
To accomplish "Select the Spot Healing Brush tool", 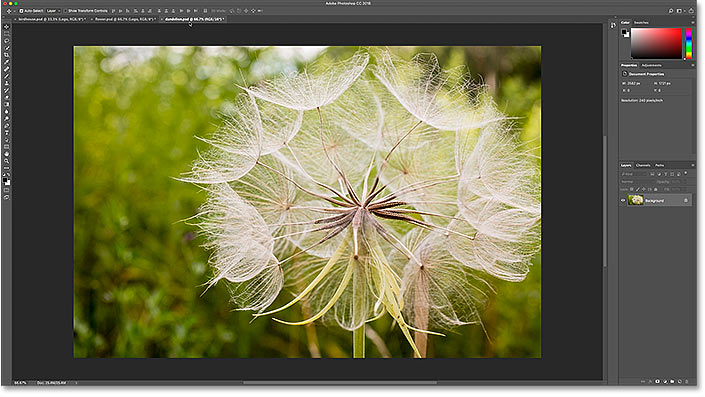I will pyautogui.click(x=6, y=69).
